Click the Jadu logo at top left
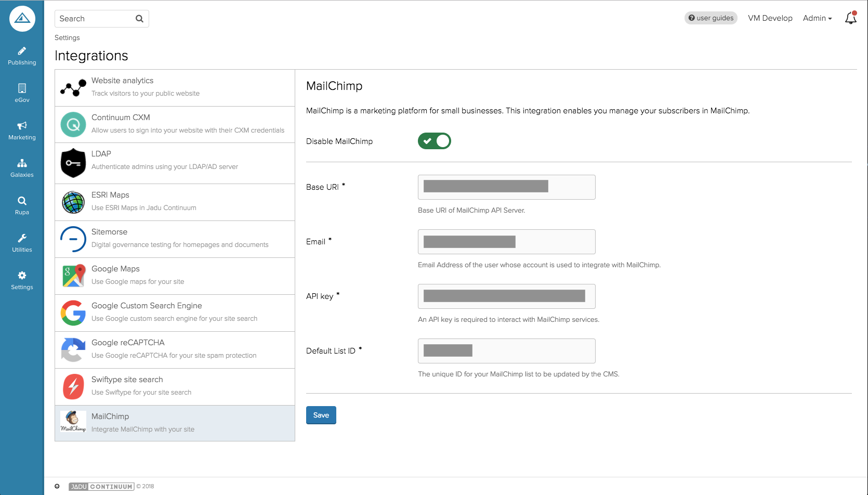This screenshot has height=495, width=868. [22, 19]
